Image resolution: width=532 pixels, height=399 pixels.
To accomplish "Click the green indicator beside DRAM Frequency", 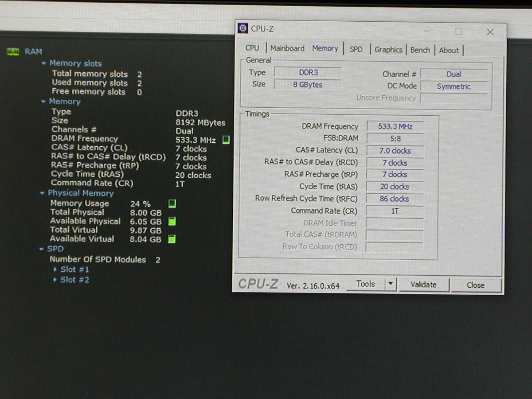I will (226, 140).
